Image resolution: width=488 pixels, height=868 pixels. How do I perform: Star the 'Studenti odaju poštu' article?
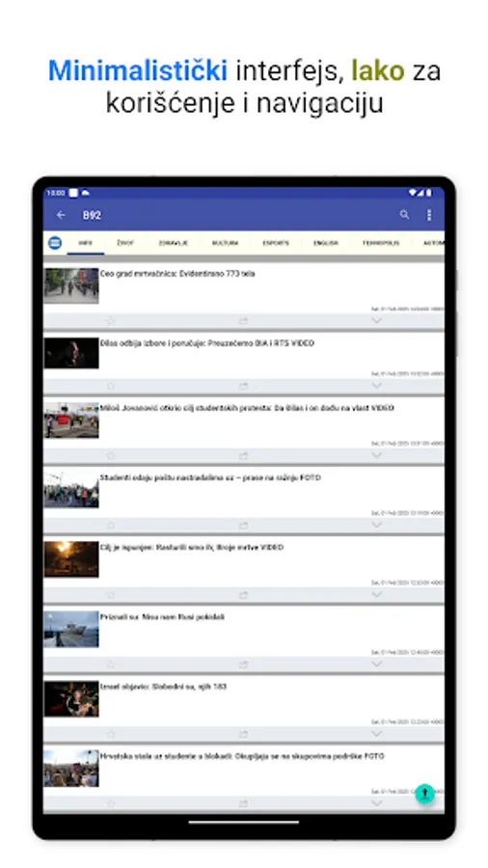pos(110,525)
